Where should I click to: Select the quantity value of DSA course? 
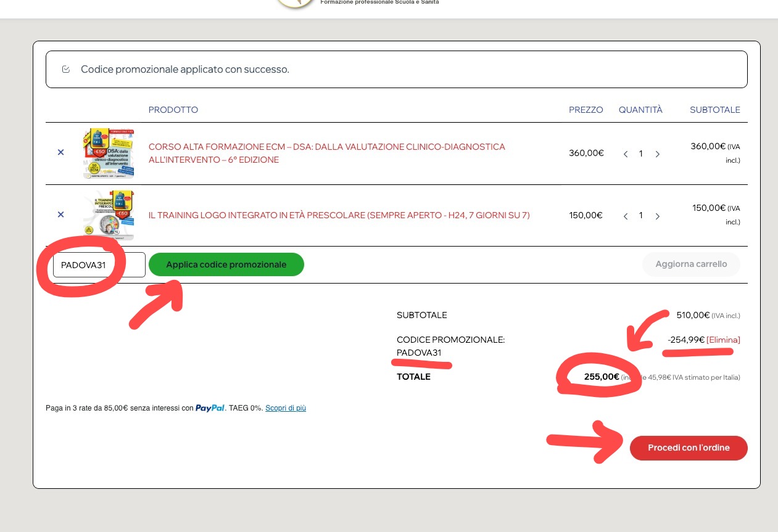coord(641,154)
